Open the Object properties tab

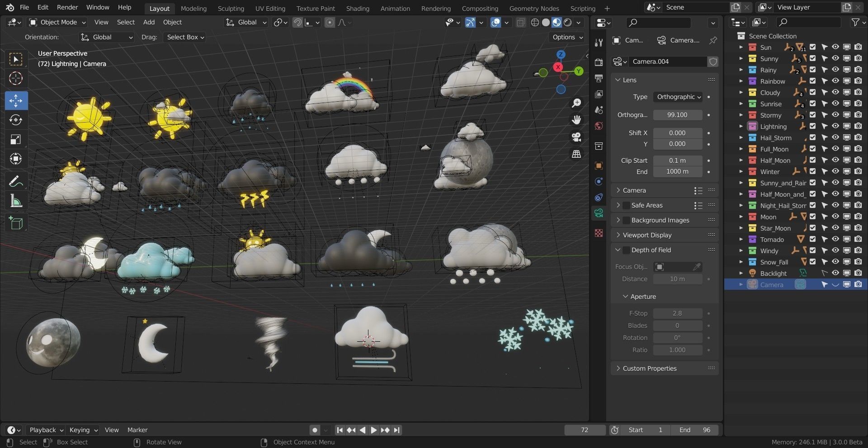point(599,165)
